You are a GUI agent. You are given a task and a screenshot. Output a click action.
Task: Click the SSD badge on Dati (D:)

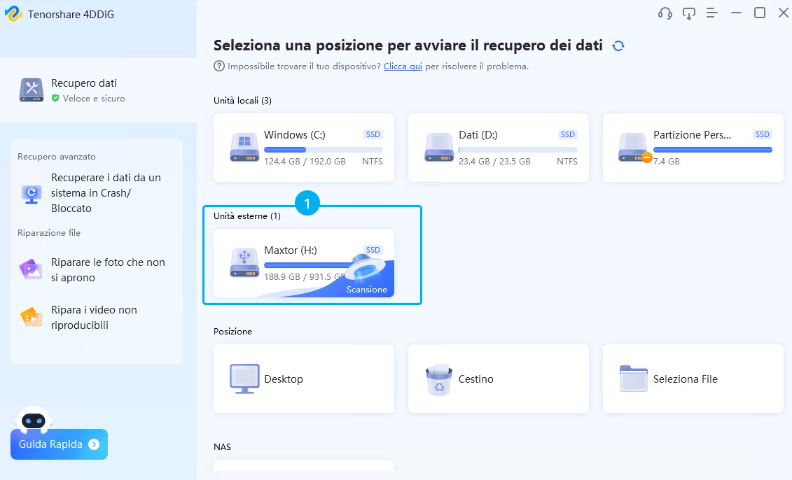[x=567, y=134]
